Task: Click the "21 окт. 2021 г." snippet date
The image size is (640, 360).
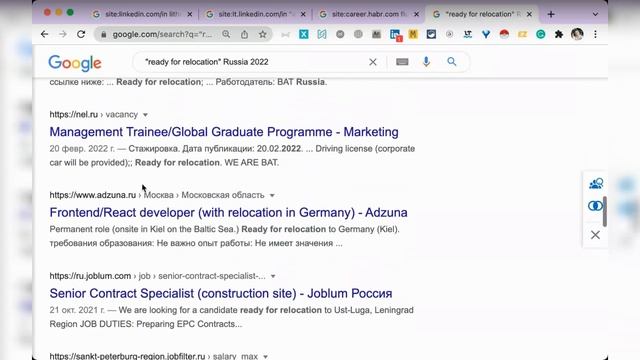Action: click(x=77, y=310)
